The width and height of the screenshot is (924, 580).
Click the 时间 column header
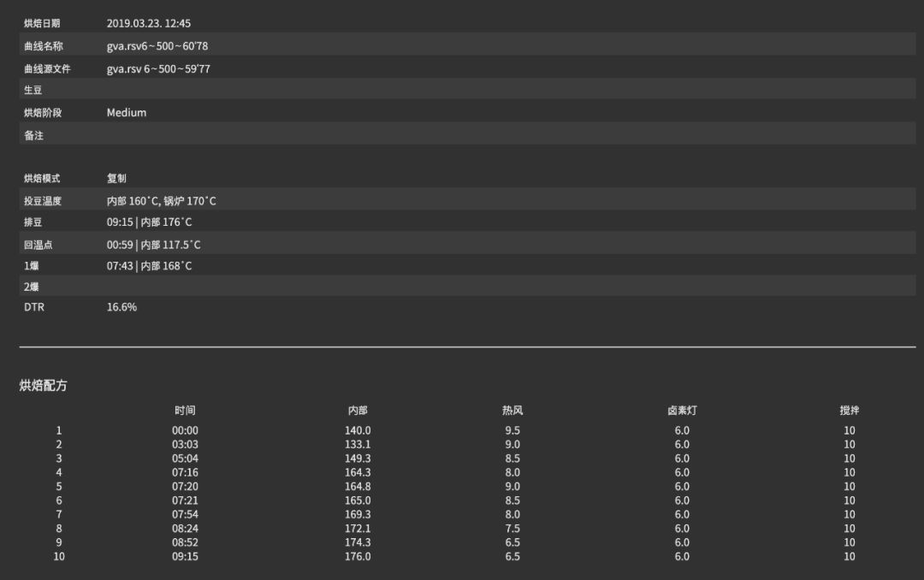point(185,411)
